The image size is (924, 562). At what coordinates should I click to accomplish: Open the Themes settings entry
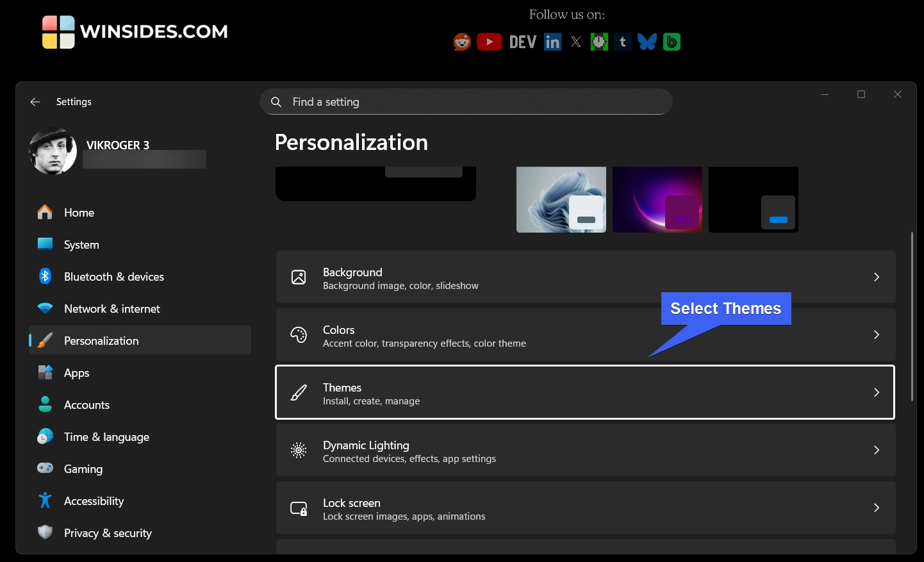584,392
